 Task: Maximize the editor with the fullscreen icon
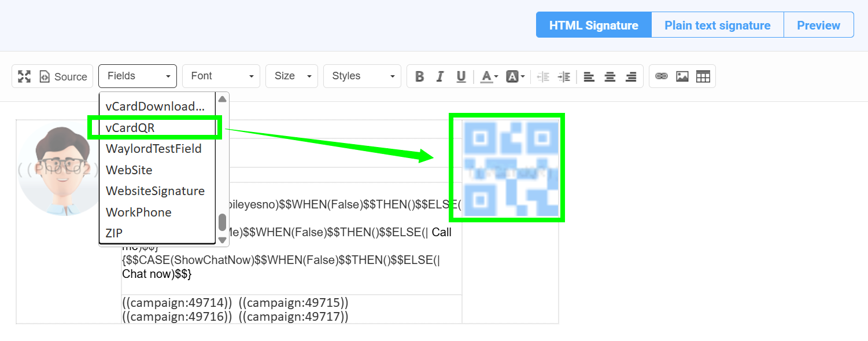24,76
